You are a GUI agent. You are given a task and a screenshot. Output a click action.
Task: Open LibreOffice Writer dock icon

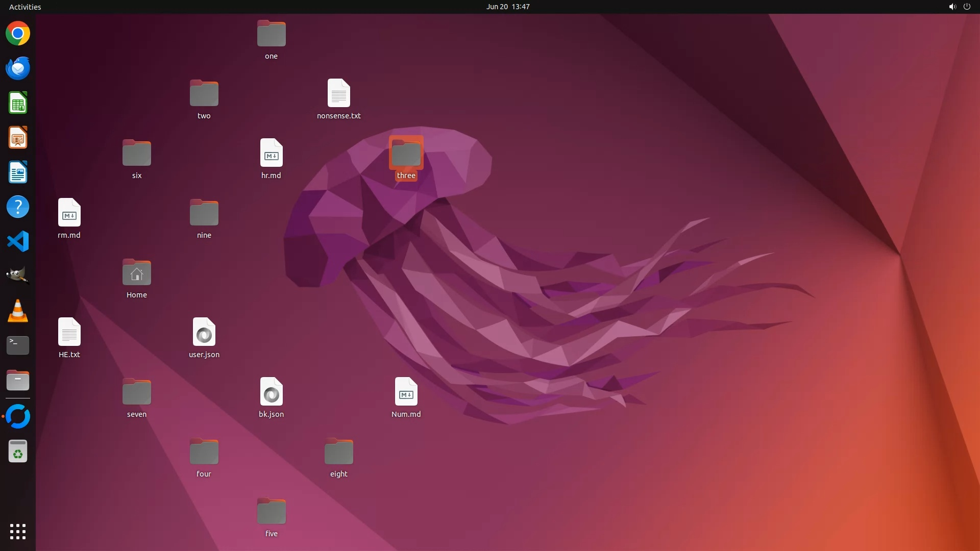pos(18,172)
